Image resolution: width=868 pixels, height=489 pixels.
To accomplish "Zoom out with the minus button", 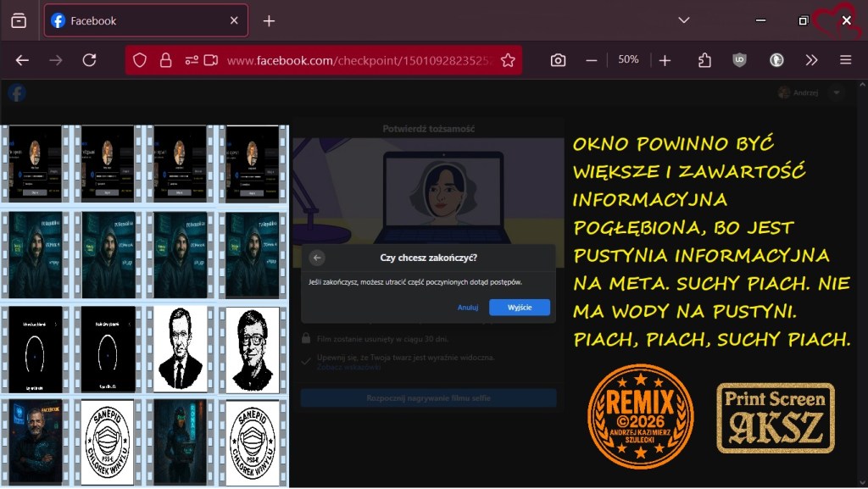I will click(592, 60).
